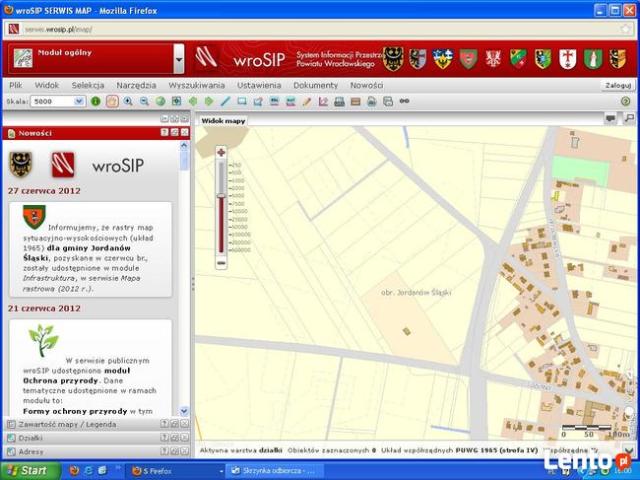The image size is (640, 480).
Task: Click the help icon at toolbar right end
Action: click(625, 101)
